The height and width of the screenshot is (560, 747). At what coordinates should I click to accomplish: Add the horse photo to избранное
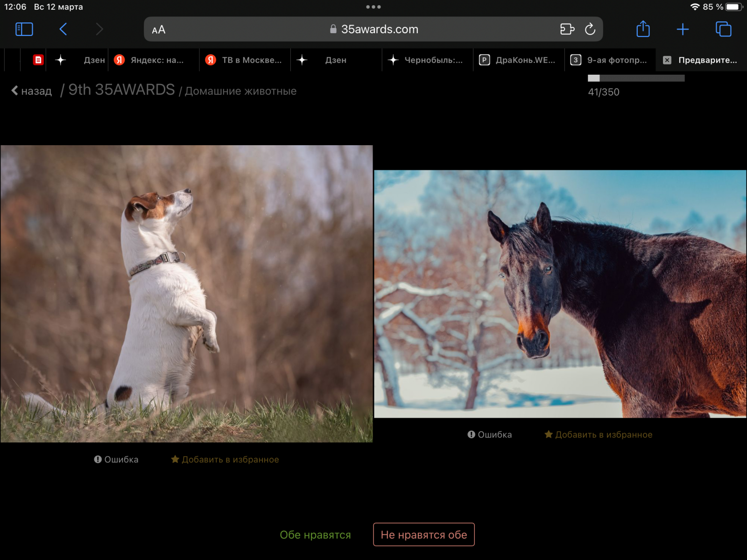tap(599, 435)
